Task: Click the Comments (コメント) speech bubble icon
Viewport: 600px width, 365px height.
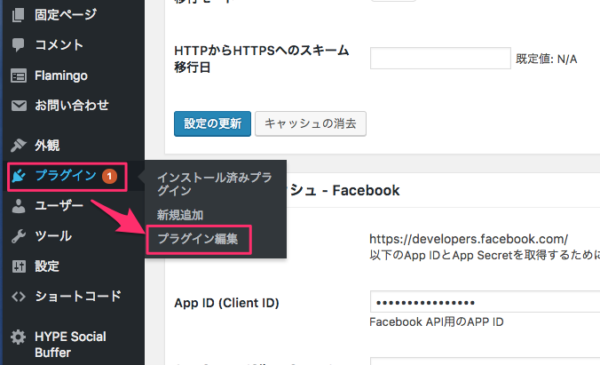Action: (x=18, y=45)
